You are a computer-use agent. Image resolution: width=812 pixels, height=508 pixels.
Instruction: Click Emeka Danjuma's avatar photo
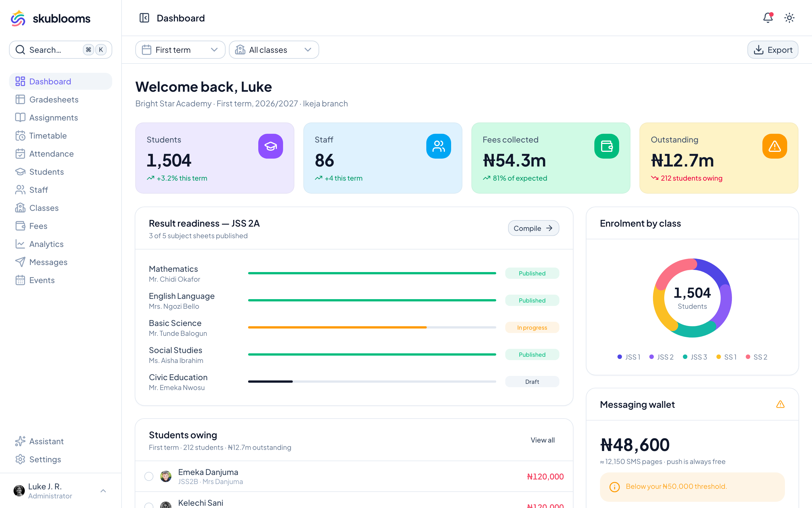(166, 476)
